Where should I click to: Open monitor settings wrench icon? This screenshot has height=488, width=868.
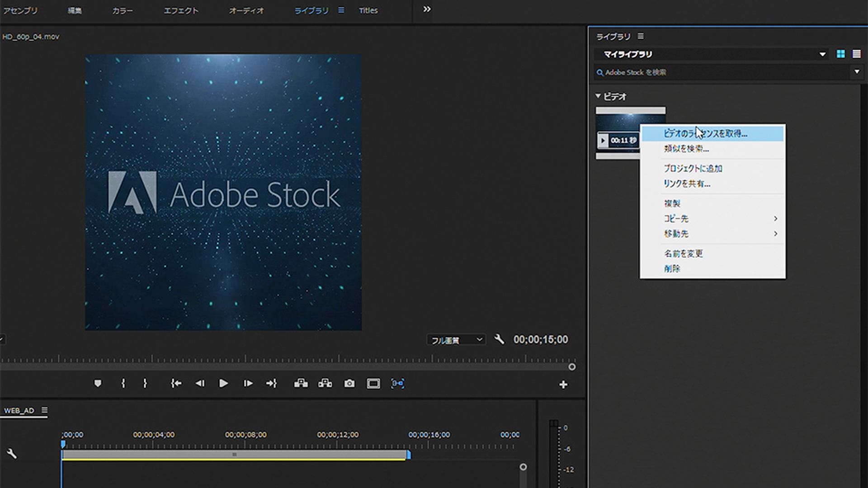pyautogui.click(x=499, y=339)
